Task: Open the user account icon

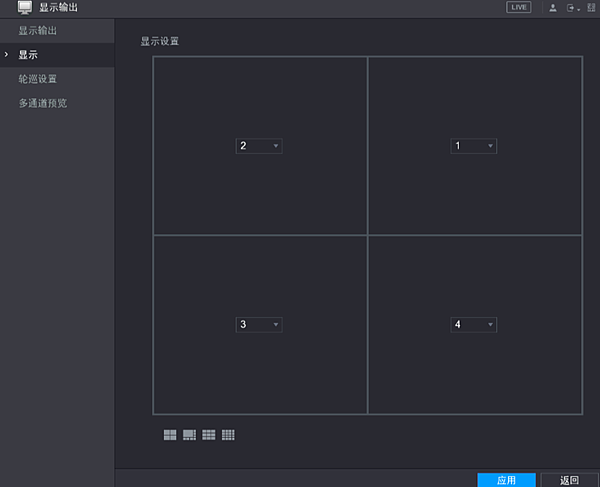Action: (x=553, y=8)
